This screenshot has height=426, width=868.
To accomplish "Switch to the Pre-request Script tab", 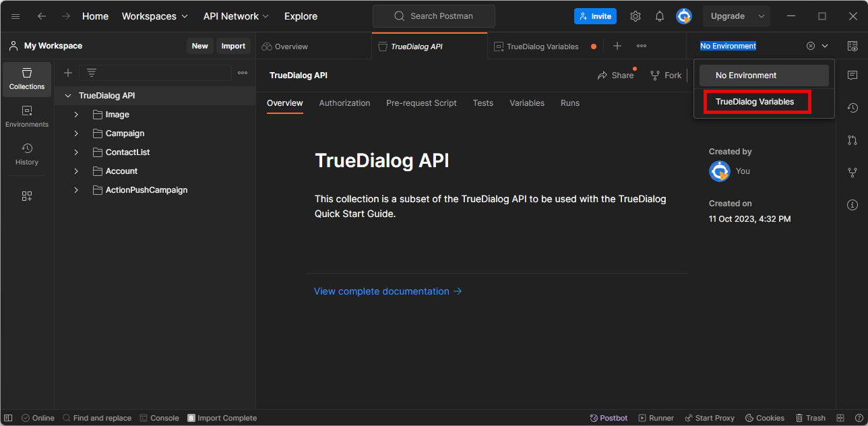I will click(x=421, y=103).
